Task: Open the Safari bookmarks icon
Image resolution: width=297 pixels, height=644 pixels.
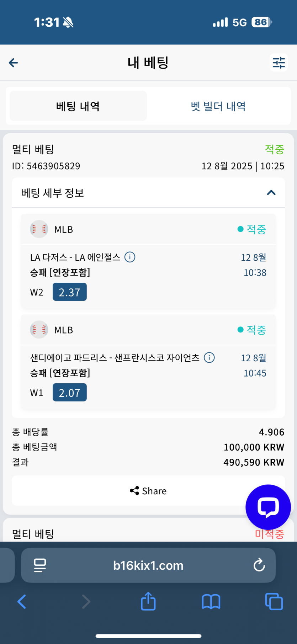Action: click(211, 602)
